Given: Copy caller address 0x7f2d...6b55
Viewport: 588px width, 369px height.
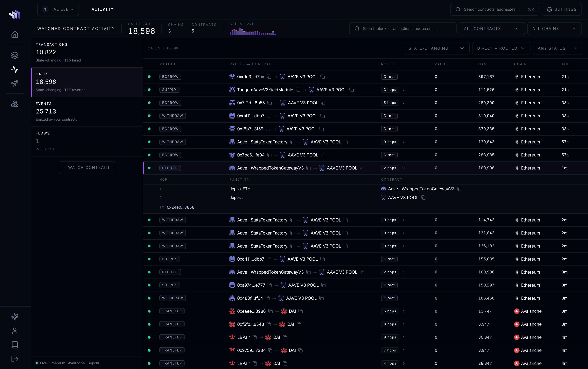Looking at the screenshot, I should coord(270,103).
